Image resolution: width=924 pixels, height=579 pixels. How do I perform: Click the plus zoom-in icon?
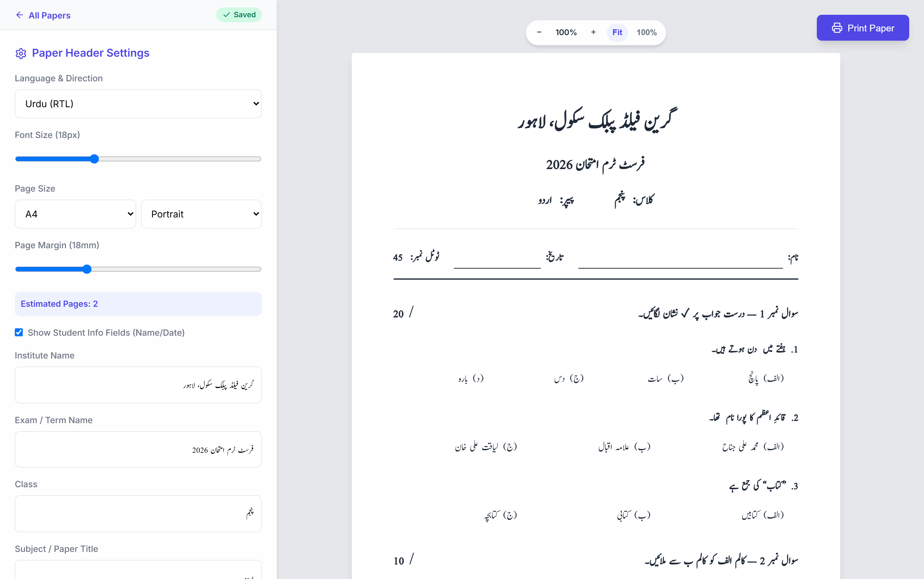point(593,32)
